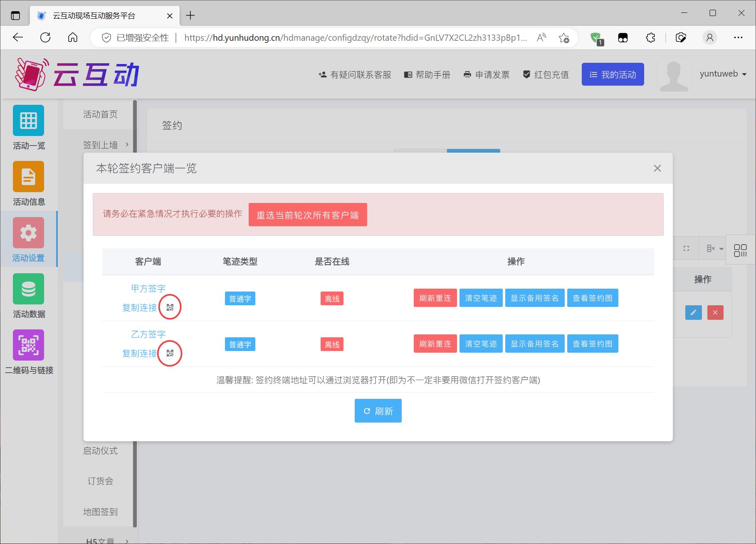Expand the yuntuweb account dropdown
756x544 pixels.
click(723, 74)
